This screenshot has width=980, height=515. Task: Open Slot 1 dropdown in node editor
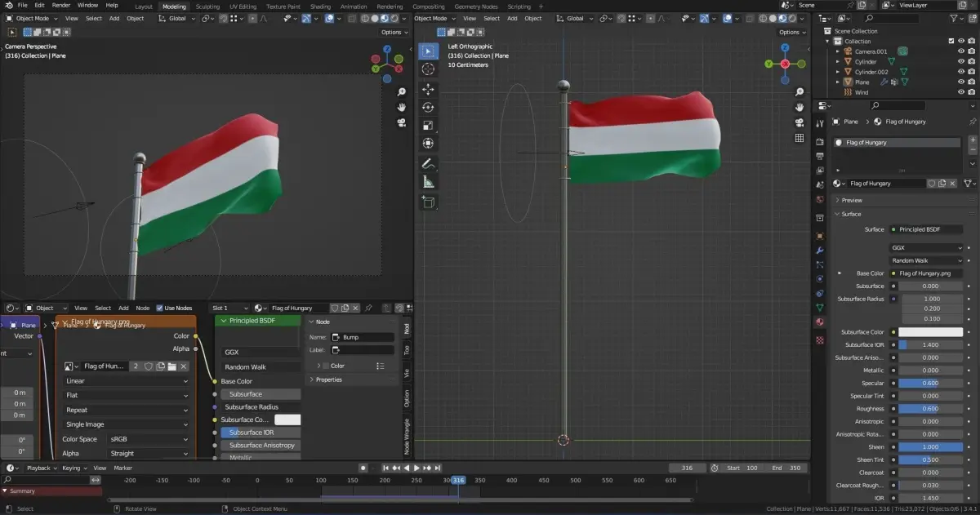pyautogui.click(x=229, y=308)
